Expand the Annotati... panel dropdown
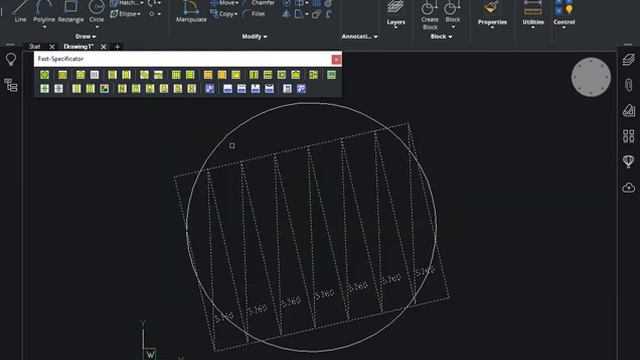640x360 pixels. click(x=359, y=36)
